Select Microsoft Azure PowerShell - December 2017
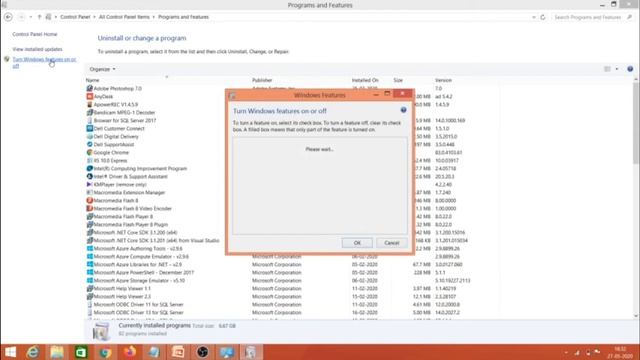The image size is (640, 360). (292, 272)
